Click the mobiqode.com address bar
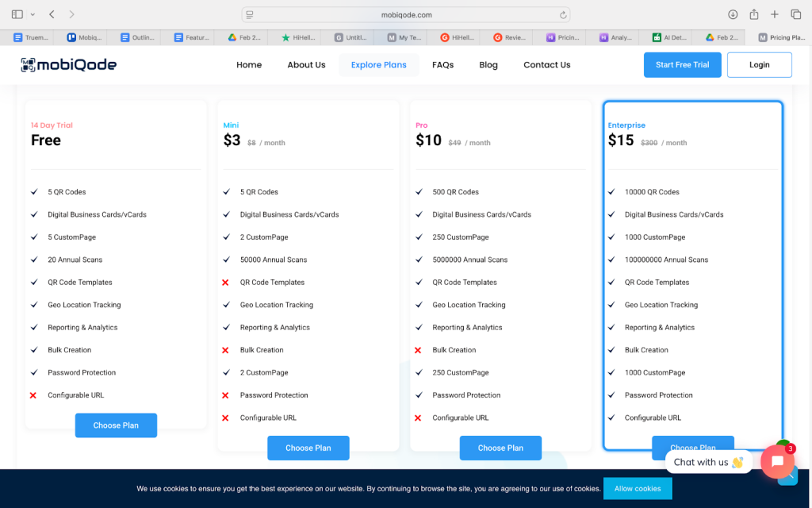The height and width of the screenshot is (508, 812). click(406, 14)
